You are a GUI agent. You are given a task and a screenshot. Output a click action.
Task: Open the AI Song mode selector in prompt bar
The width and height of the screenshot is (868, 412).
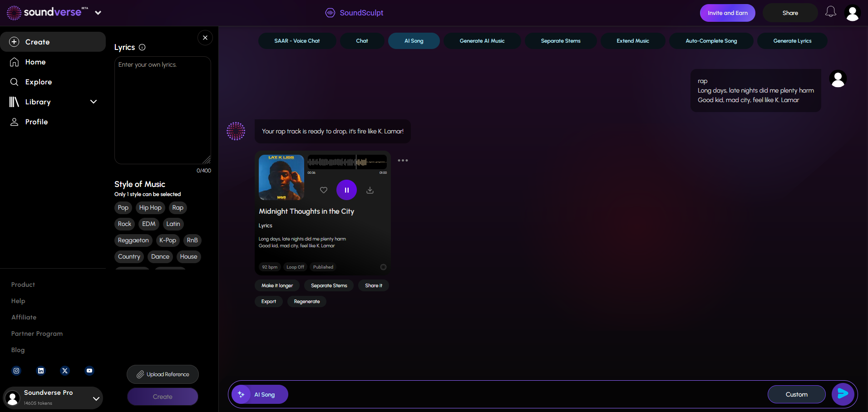(x=260, y=394)
